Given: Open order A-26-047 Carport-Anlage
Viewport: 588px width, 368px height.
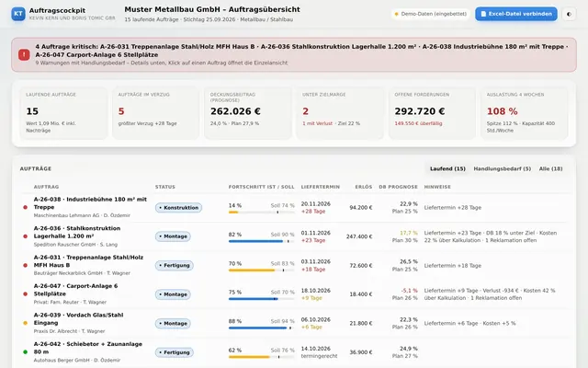Looking at the screenshot, I should coord(295,294).
